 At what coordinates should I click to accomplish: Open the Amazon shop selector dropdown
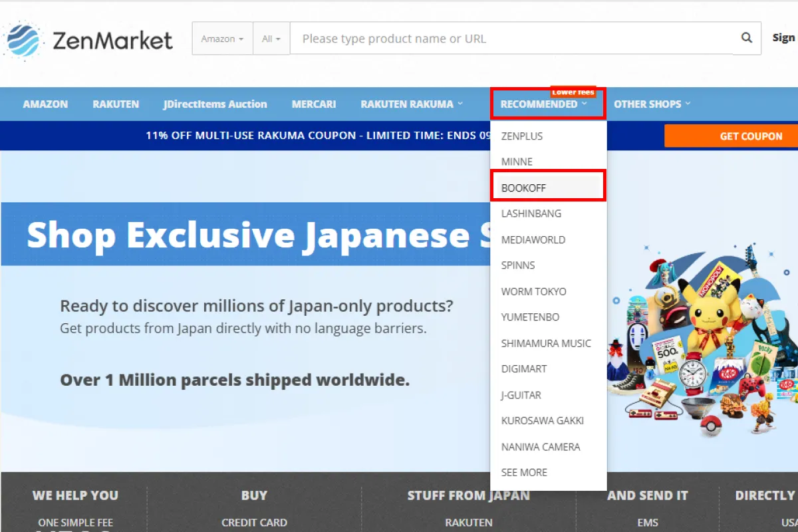pyautogui.click(x=222, y=39)
